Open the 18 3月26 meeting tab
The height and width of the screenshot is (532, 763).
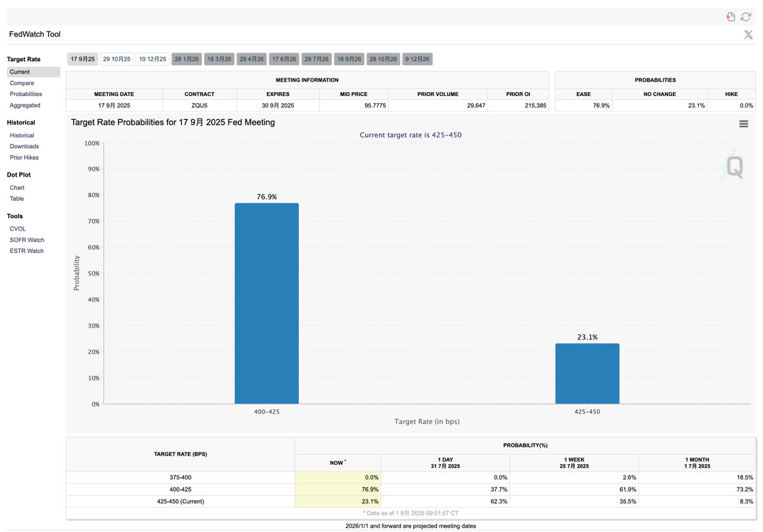[x=219, y=59]
